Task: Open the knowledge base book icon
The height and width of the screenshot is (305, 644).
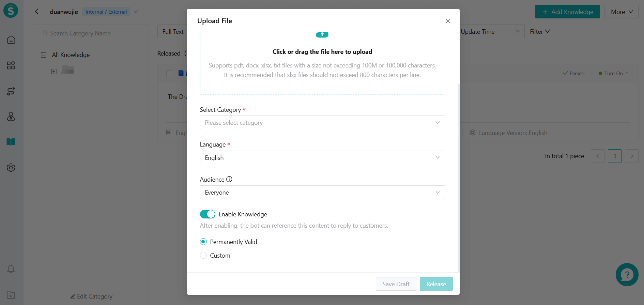Action: point(11,142)
